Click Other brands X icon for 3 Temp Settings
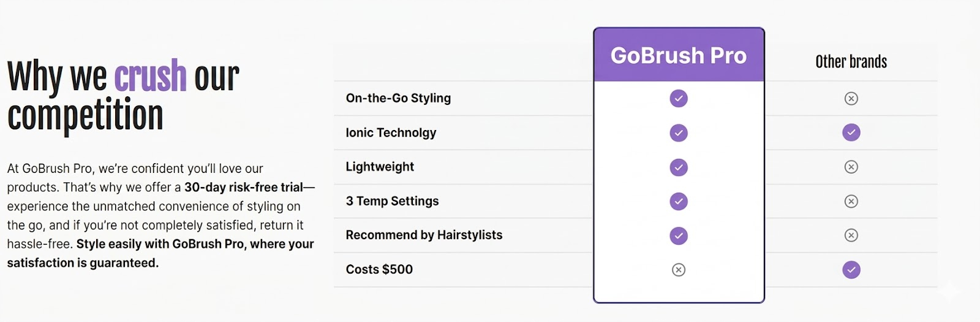The image size is (980, 322). 851,201
